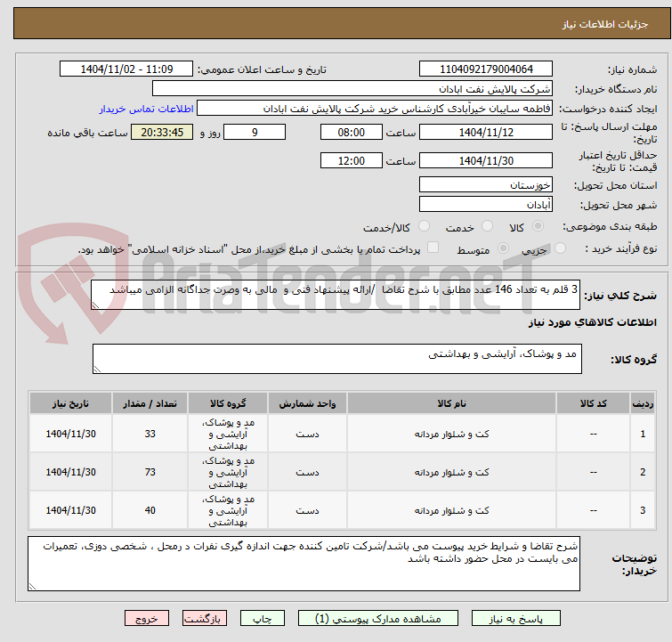Select the کالا radio button

click(538, 226)
